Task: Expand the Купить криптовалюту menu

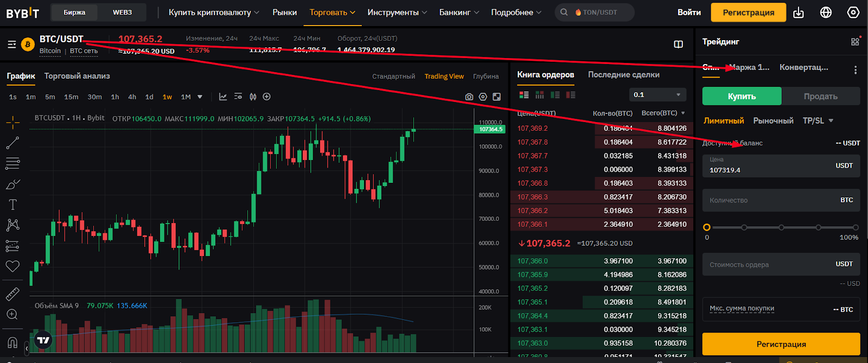Action: (x=214, y=12)
